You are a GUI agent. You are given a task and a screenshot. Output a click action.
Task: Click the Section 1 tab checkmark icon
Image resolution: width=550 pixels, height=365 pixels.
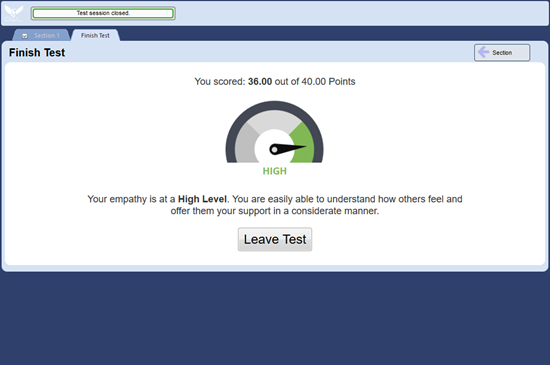pyautogui.click(x=25, y=36)
